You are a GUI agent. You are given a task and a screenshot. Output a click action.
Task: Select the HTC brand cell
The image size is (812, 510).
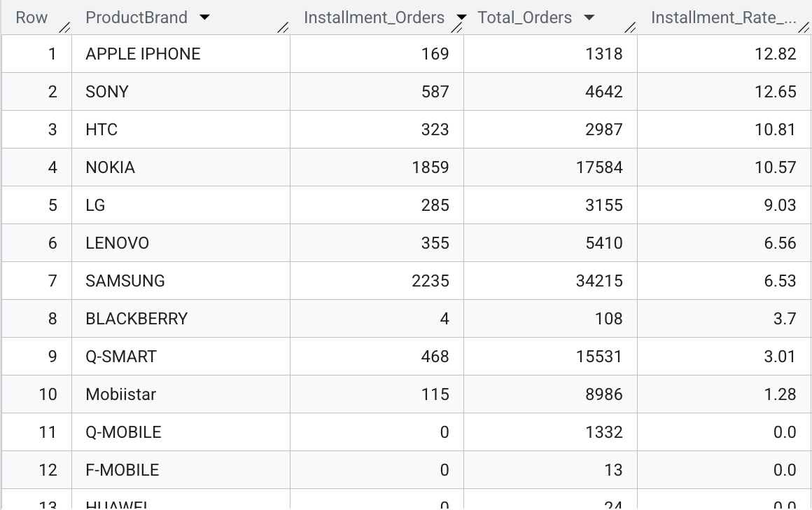point(181,130)
